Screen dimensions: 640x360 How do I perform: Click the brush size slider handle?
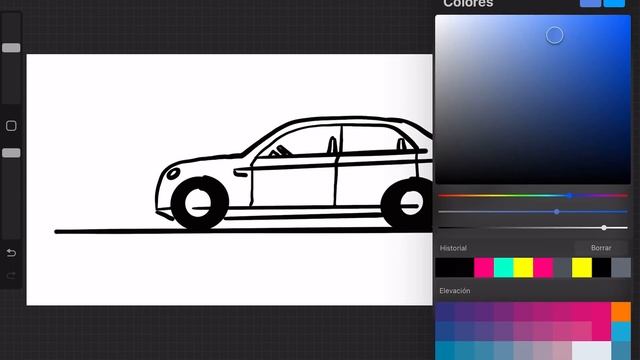pos(11,48)
